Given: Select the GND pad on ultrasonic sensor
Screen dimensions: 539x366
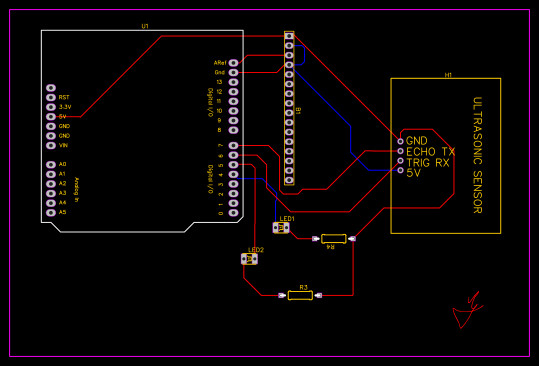Looking at the screenshot, I should coord(400,141).
